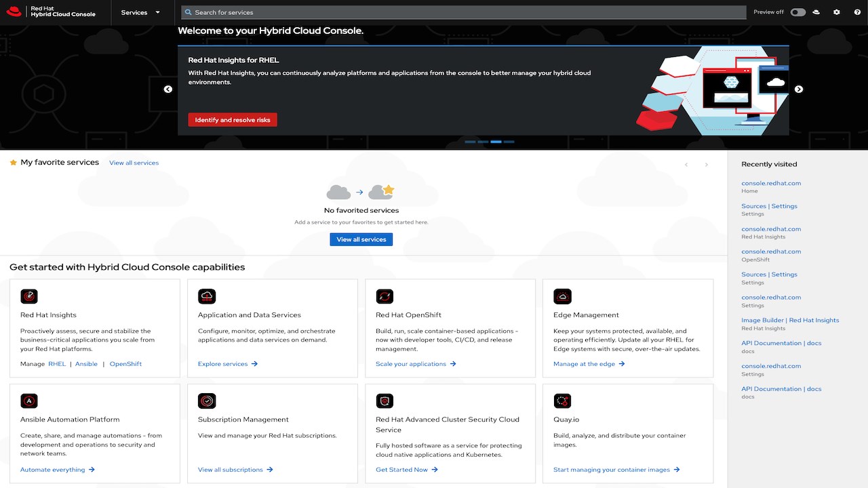Click the red hat icon beside the Preview switch
The width and height of the screenshot is (868, 488).
pyautogui.click(x=816, y=12)
